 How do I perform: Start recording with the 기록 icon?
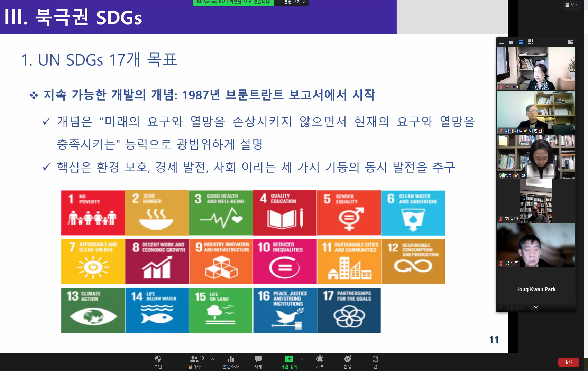pos(320,362)
